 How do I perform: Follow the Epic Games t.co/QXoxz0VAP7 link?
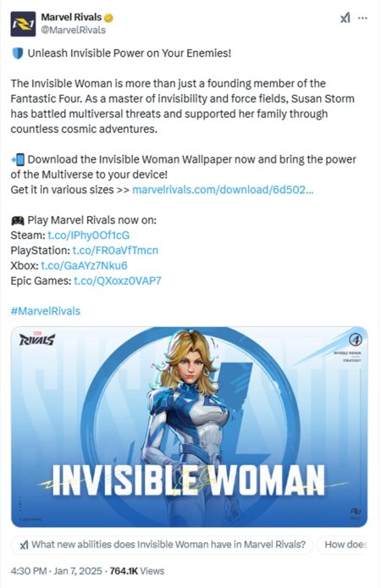pyautogui.click(x=118, y=280)
